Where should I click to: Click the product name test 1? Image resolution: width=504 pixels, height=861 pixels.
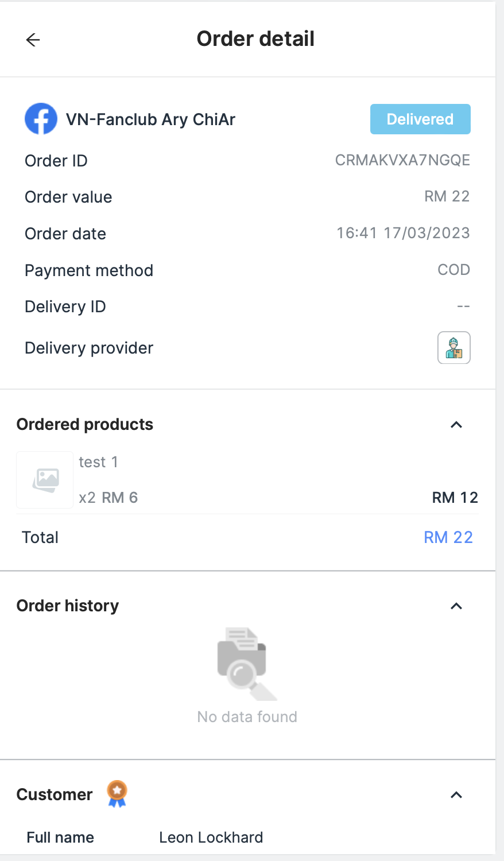pyautogui.click(x=98, y=462)
